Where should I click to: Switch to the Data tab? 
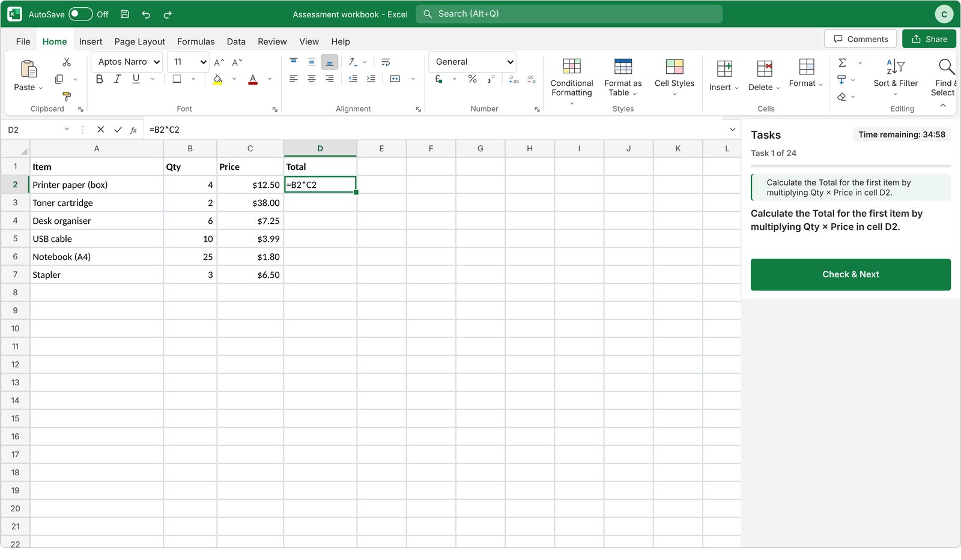tap(236, 41)
